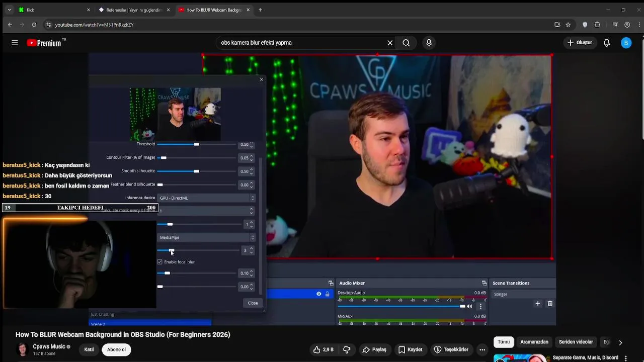The height and width of the screenshot is (362, 644).
Task: Click Threshold 0.50 value stepper arrows
Action: tap(252, 145)
